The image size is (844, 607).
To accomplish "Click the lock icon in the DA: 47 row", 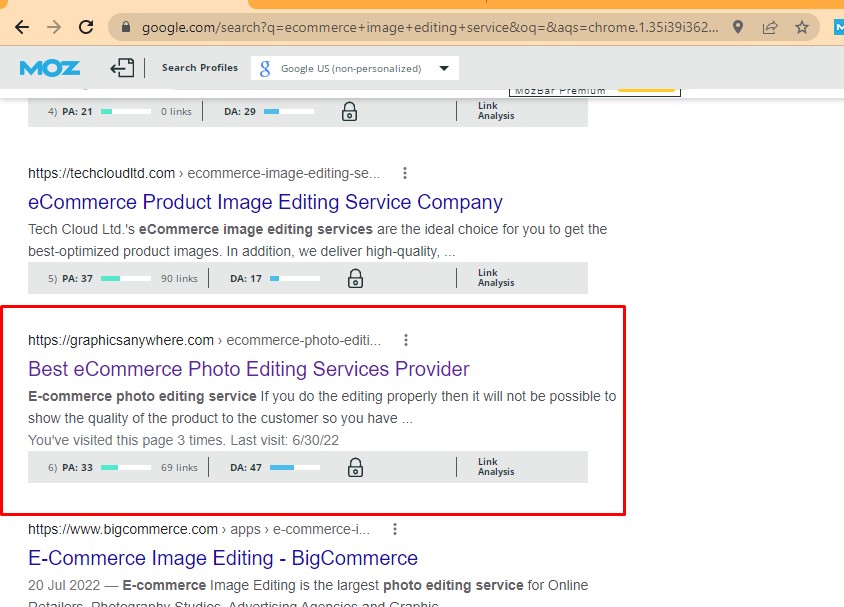I will (x=355, y=468).
